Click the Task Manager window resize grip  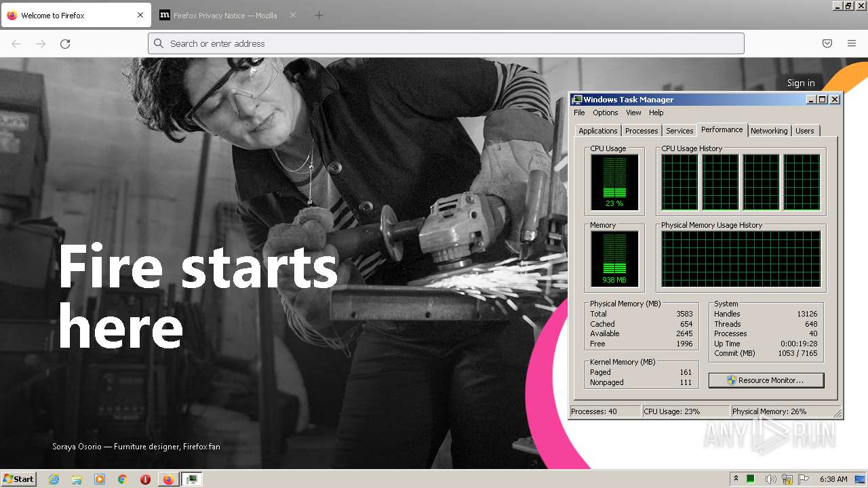pyautogui.click(x=837, y=412)
